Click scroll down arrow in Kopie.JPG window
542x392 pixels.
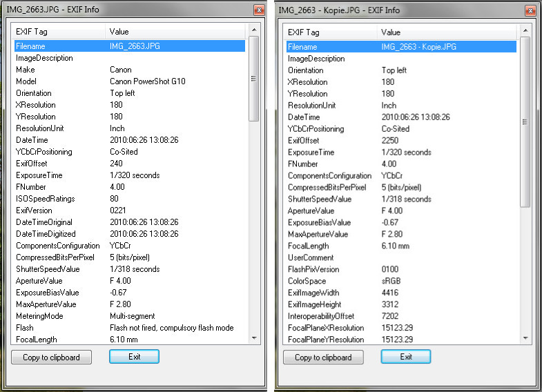click(525, 338)
